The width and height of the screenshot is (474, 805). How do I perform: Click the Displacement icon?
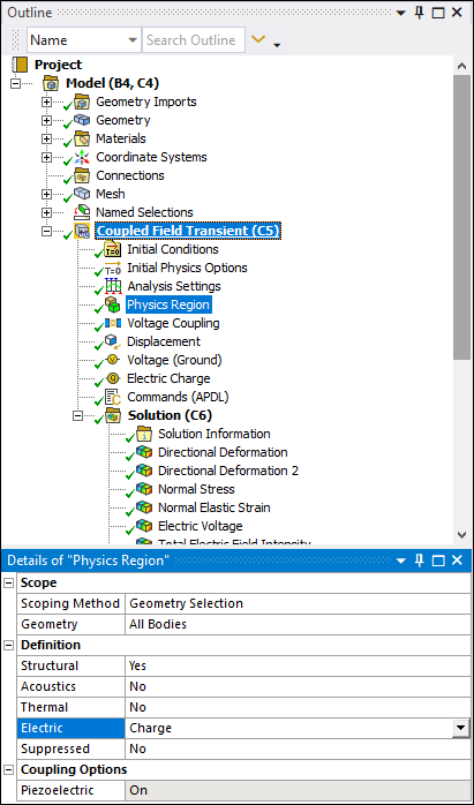point(112,342)
